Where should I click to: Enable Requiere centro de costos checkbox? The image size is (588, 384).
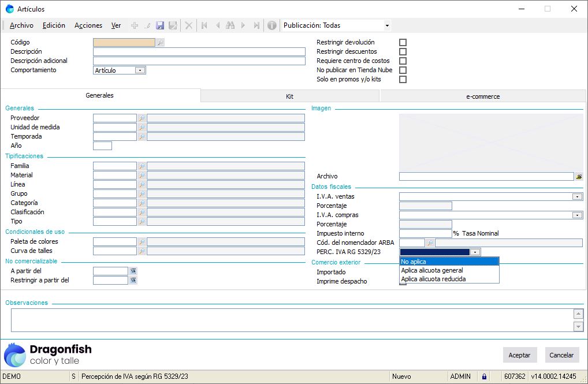403,61
